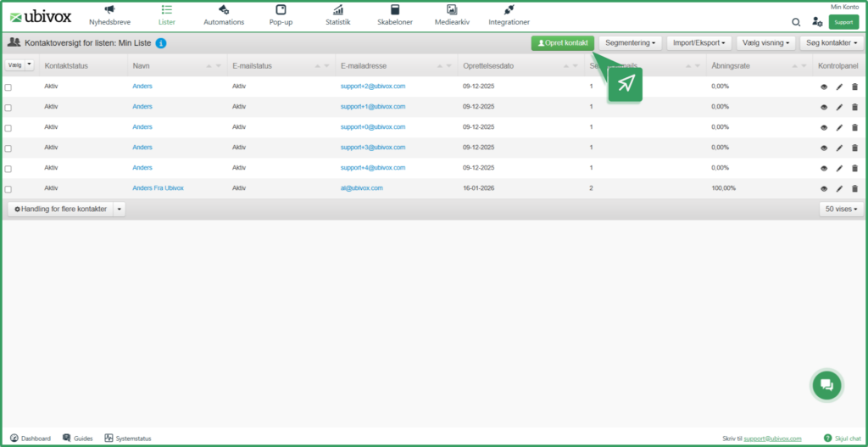868x447 pixels.
Task: Click the support@ubivox.com footer link
Action: [x=773, y=439]
